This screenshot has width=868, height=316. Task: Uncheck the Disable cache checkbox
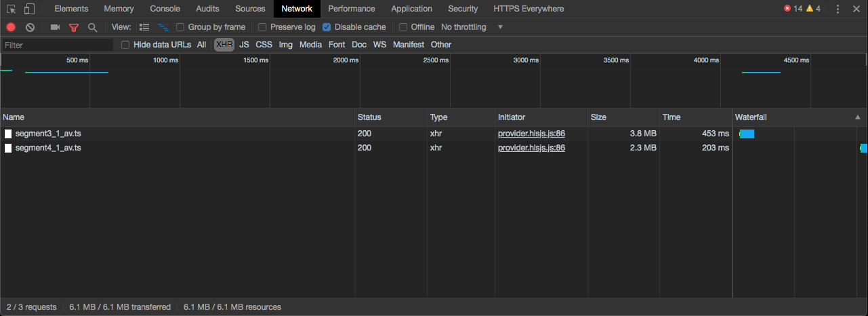pyautogui.click(x=327, y=27)
